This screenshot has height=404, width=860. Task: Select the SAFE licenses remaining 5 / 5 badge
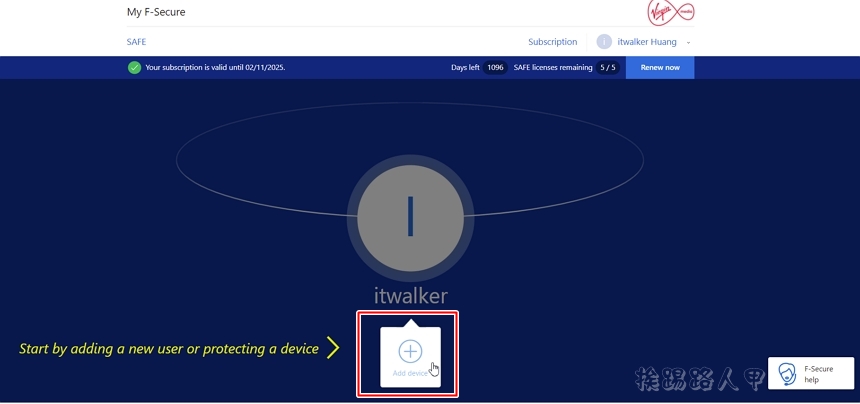pos(607,67)
